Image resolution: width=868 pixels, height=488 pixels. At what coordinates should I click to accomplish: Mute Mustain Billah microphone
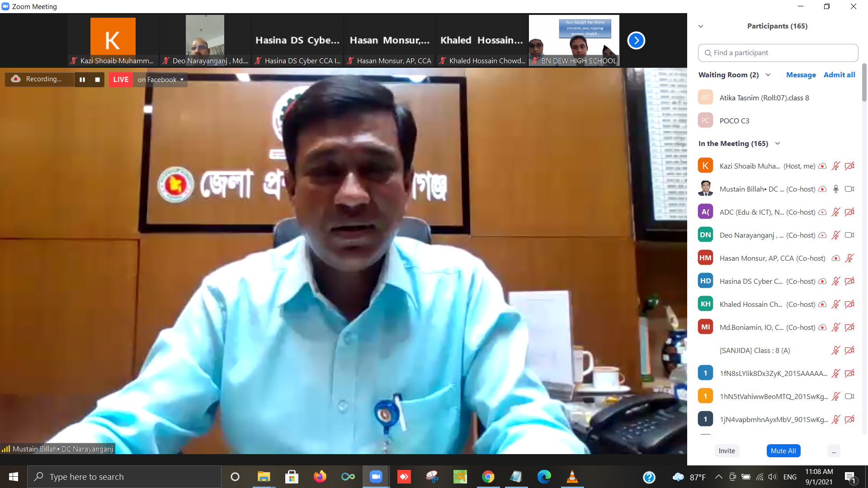(x=836, y=189)
